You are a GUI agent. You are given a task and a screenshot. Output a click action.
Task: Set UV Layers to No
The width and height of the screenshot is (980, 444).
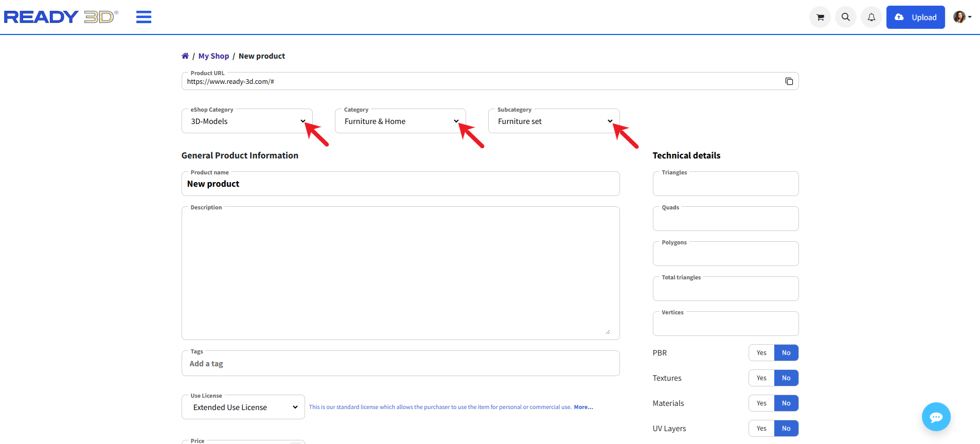click(x=786, y=429)
